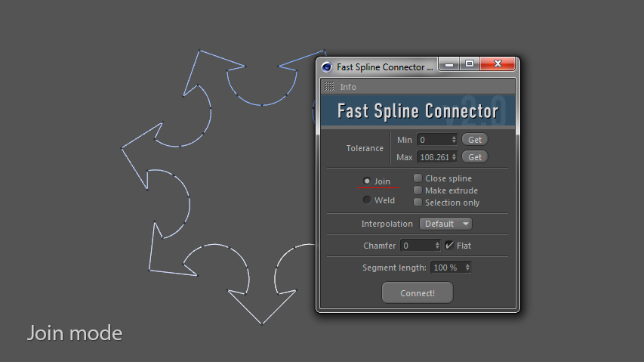Minimize the Fast Spline Connector window

point(449,64)
